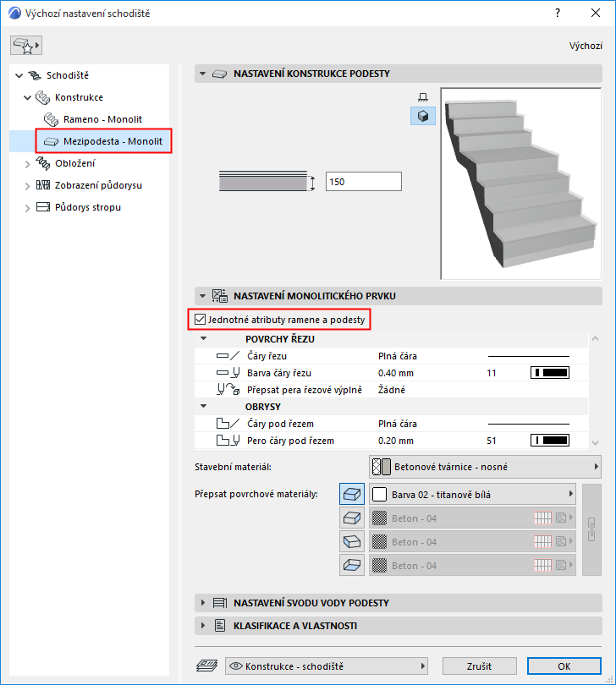Image resolution: width=616 pixels, height=685 pixels.
Task: Open Zobrazení půdorysu settings
Action: point(98,185)
